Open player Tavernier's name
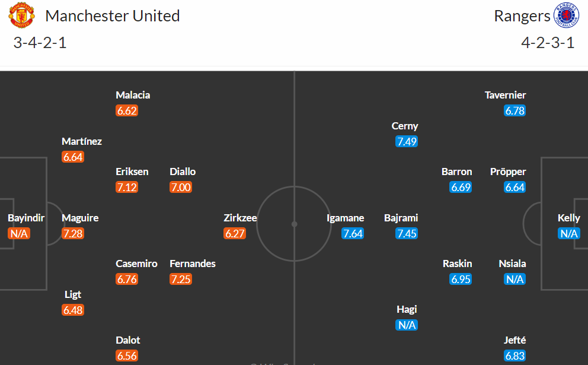 pyautogui.click(x=505, y=95)
